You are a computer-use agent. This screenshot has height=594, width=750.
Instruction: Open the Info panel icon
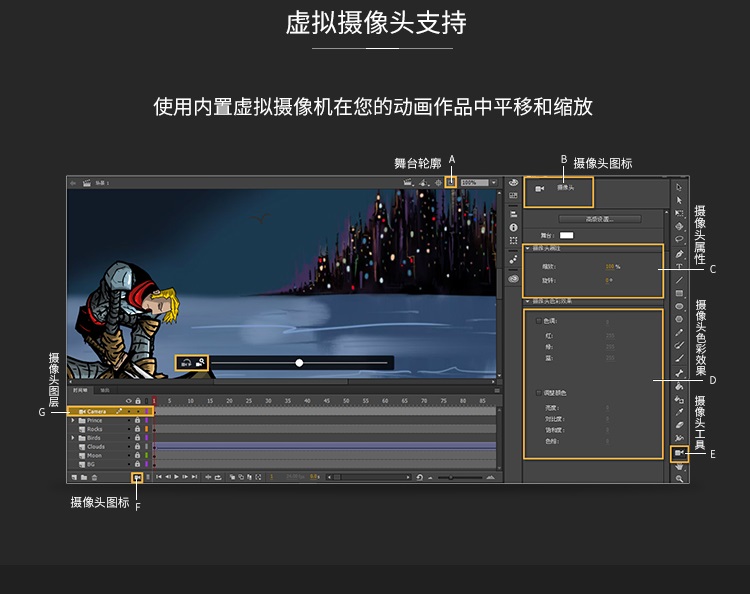pyautogui.click(x=513, y=227)
